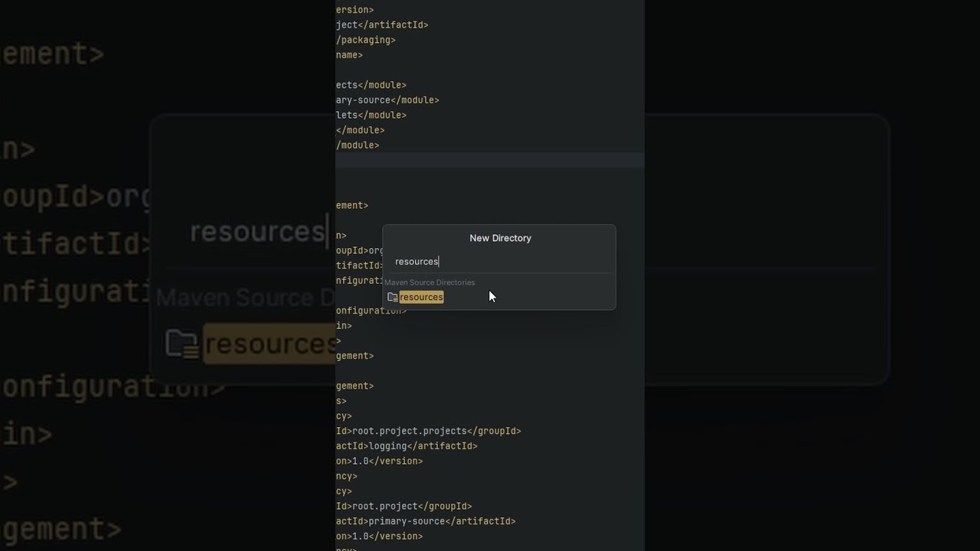Click the 'Id>root.project</groupId>' code line
This screenshot has height=551, width=980.
tap(404, 506)
